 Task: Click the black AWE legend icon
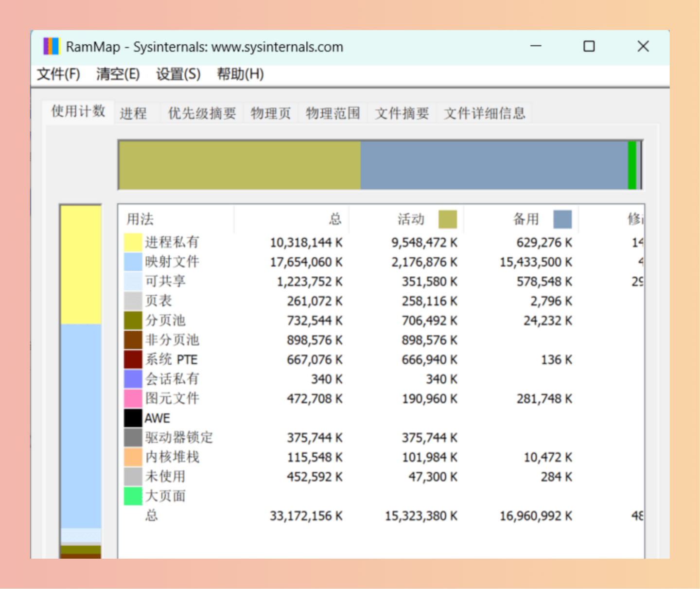(x=132, y=417)
